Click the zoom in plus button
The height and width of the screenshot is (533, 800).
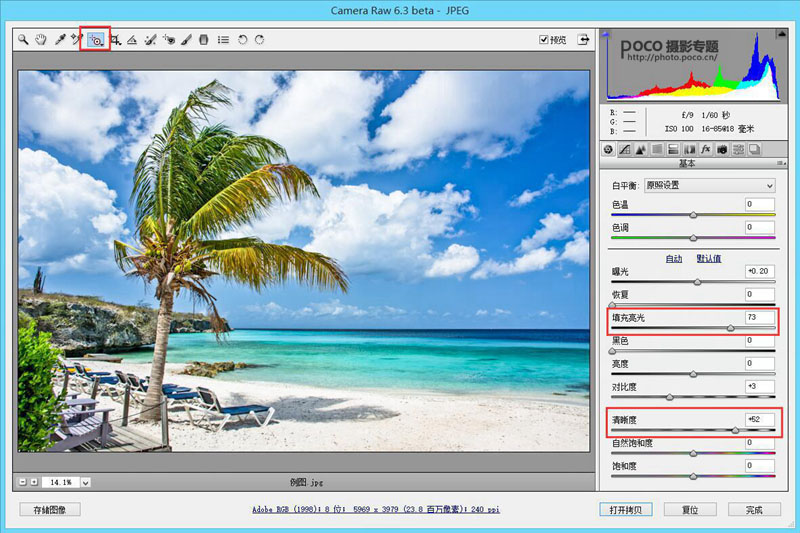point(34,481)
